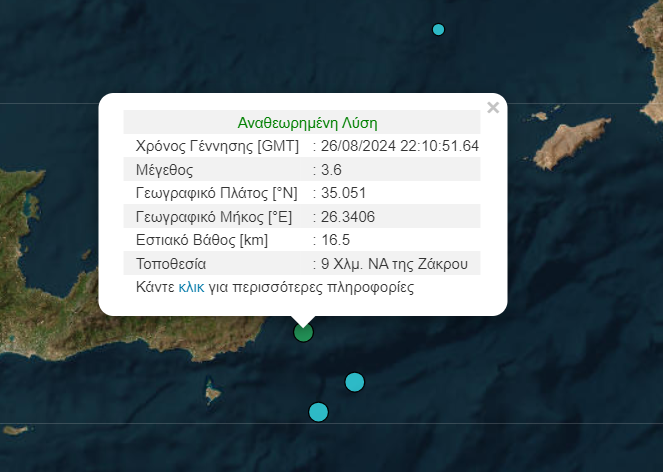Click the 'Χρόνος Γέννησης [GMT]' label
Image resolution: width=663 pixels, height=472 pixels.
tap(209, 146)
